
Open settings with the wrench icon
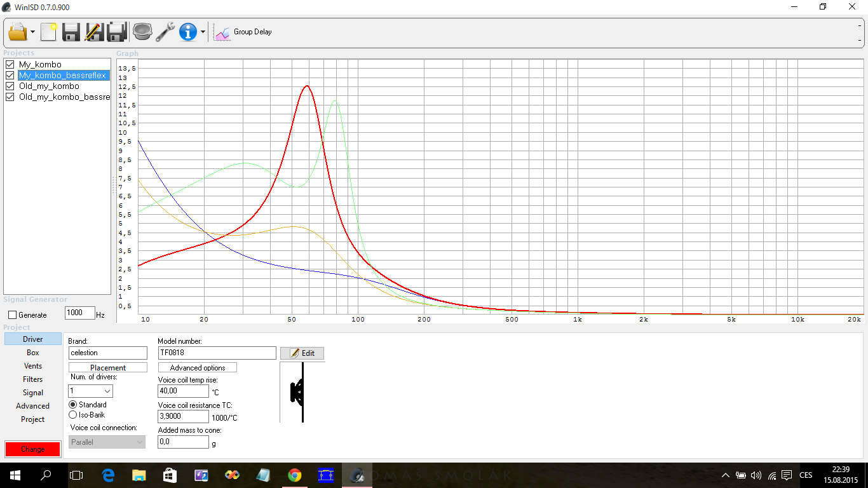pos(165,32)
